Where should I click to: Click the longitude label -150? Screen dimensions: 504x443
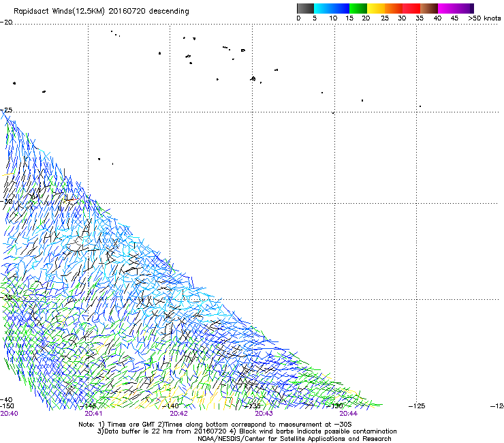7,406
